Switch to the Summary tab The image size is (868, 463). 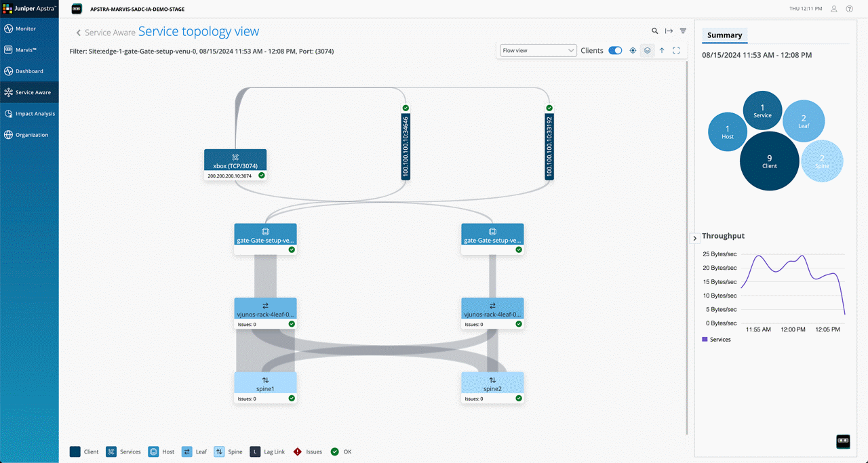pyautogui.click(x=724, y=35)
